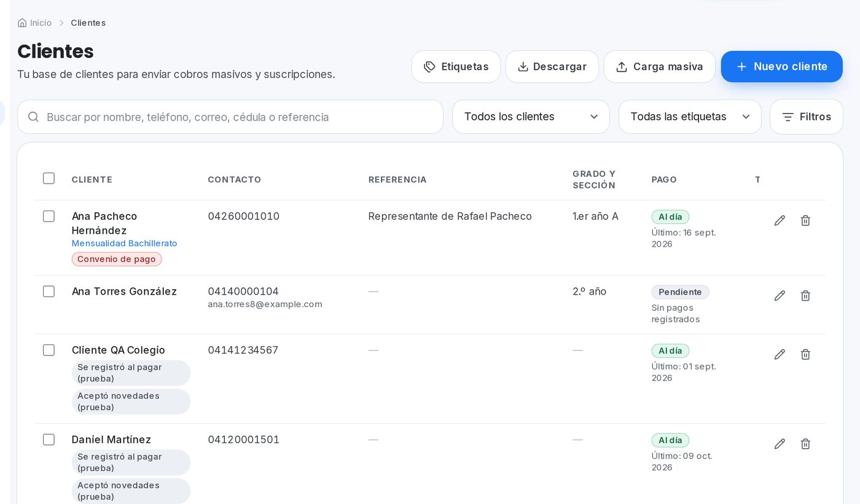This screenshot has width=860, height=504.
Task: Mark the Daniel Martínez row checkbox
Action: (49, 440)
